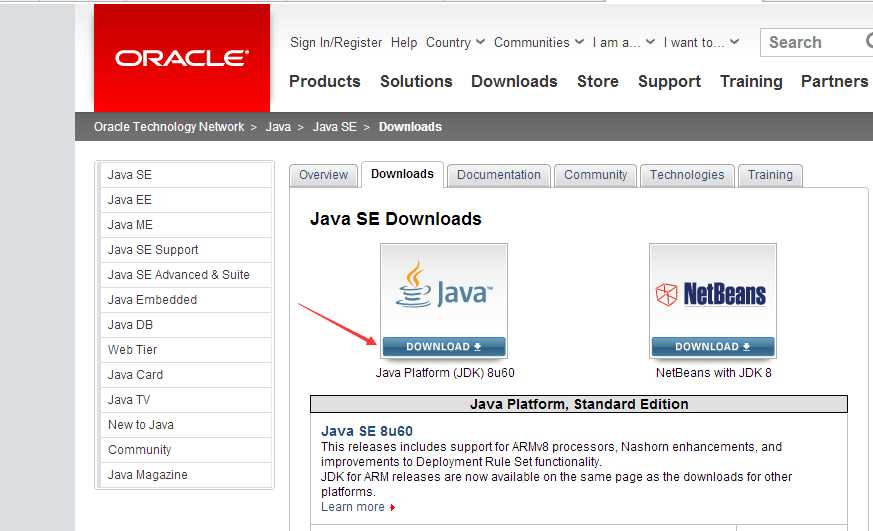Switch to the Technologies tab
Screen dimensions: 873x531
(x=686, y=175)
